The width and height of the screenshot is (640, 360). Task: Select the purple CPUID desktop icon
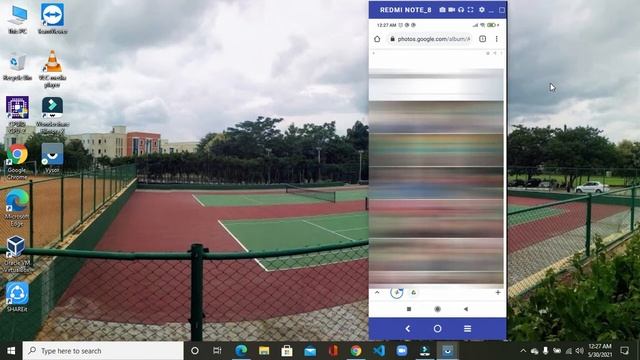tap(17, 115)
